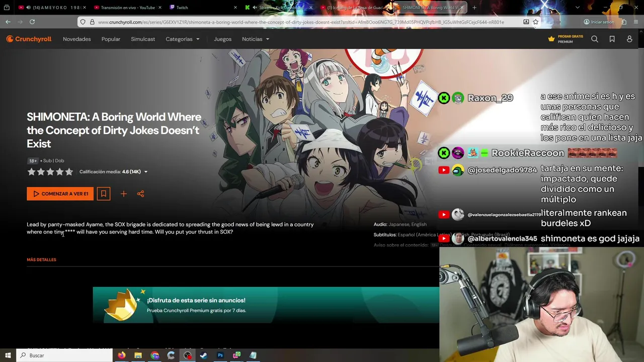Expand the Noticias dropdown menu
This screenshot has width=644, height=362.
pos(256,39)
